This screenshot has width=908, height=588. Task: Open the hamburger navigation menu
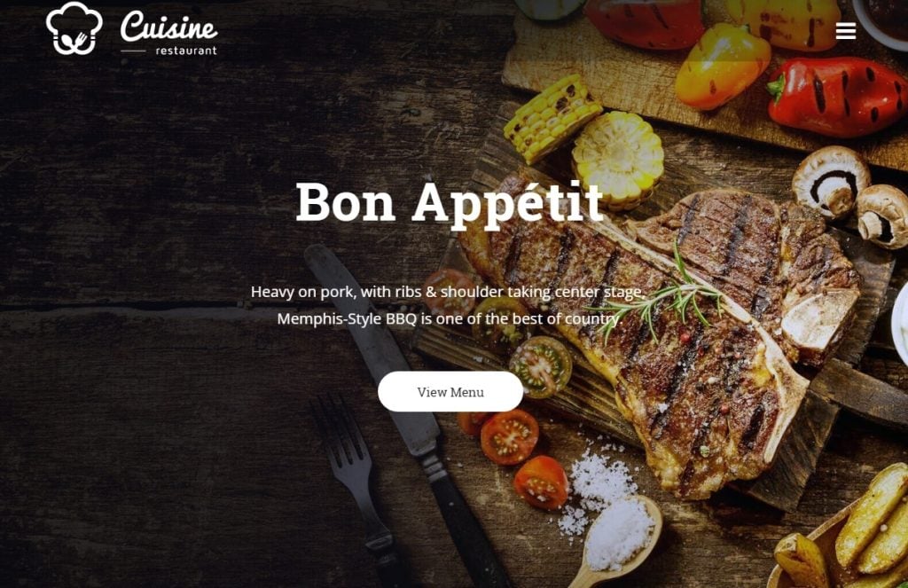click(x=845, y=31)
